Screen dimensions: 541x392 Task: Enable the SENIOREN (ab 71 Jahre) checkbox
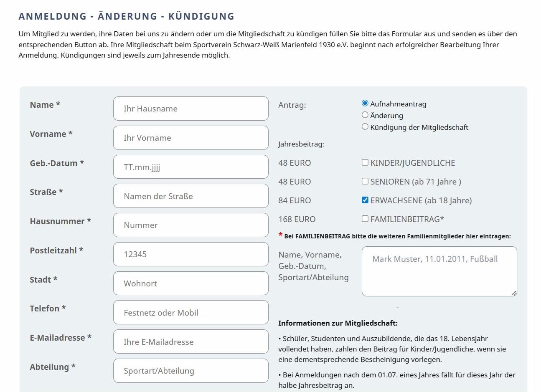[x=365, y=181]
